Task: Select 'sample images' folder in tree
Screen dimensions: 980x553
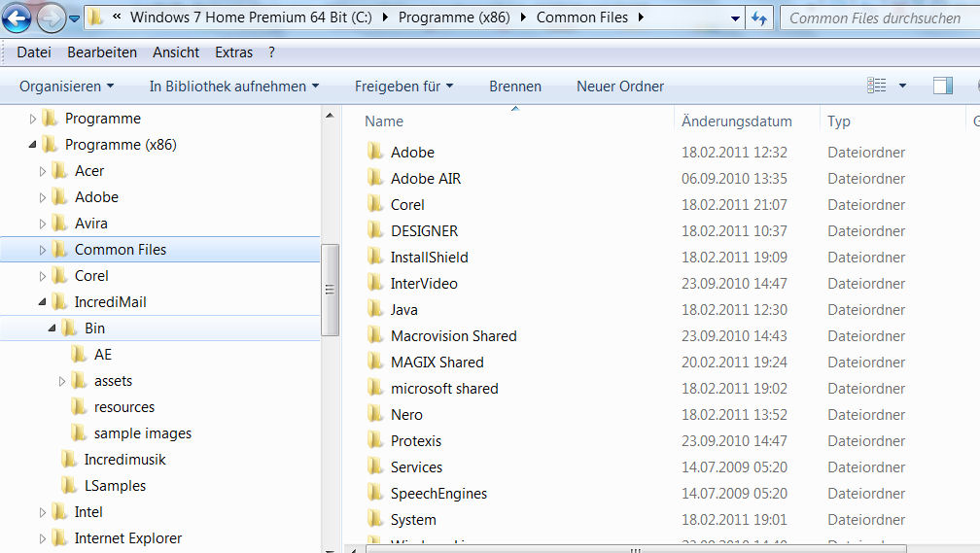Action: 143,433
